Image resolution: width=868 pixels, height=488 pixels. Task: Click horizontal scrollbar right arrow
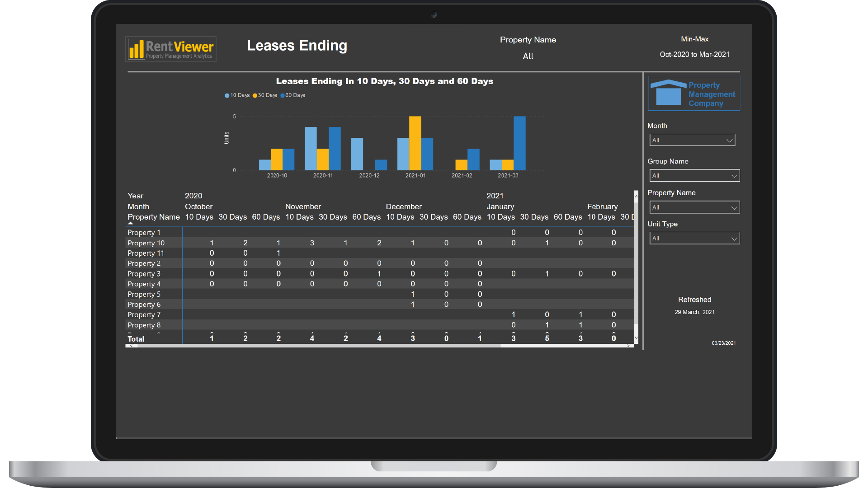coord(628,346)
